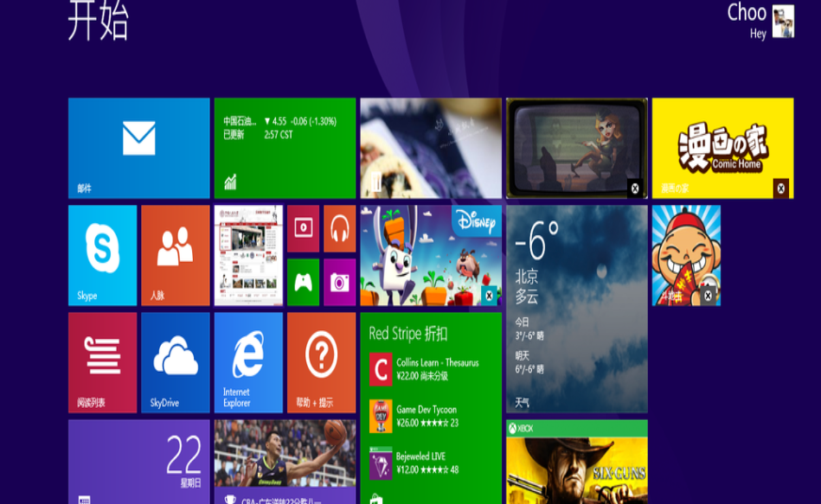This screenshot has width=821, height=504.
Task: Open the green Finance stock tile
Action: coord(285,148)
